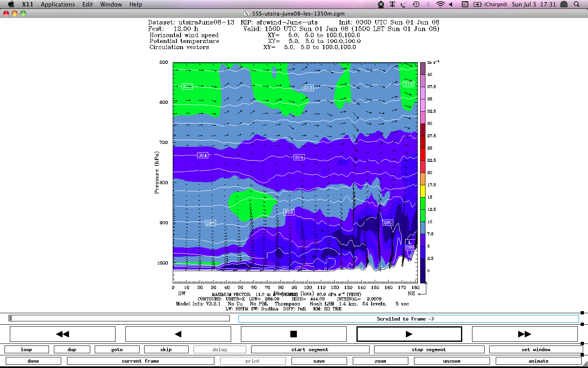Click the save button

point(319,361)
